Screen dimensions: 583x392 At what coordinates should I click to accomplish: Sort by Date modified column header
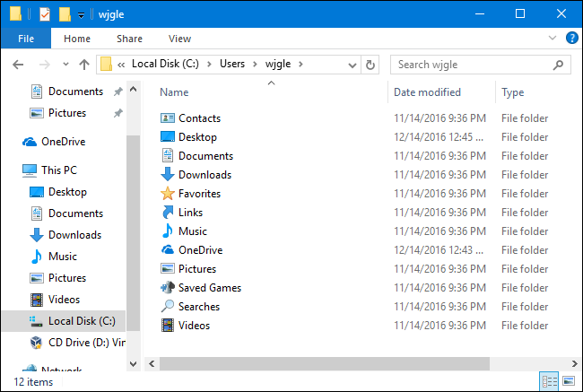[427, 92]
